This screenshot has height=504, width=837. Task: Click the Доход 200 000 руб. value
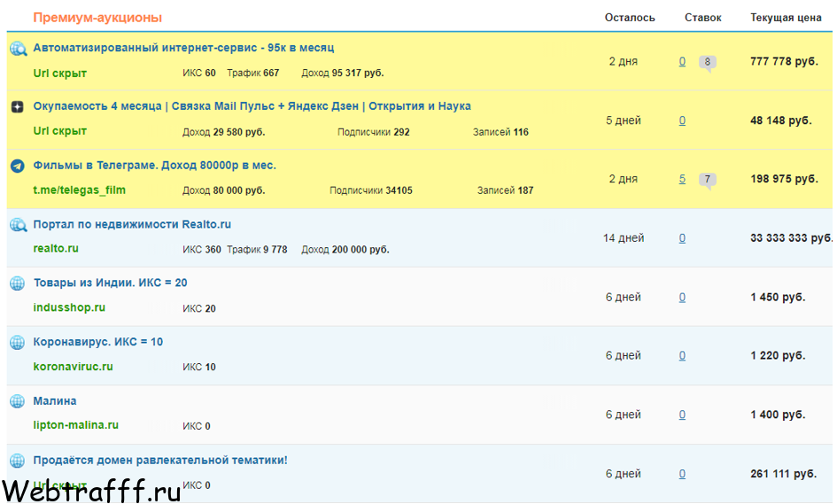click(345, 250)
